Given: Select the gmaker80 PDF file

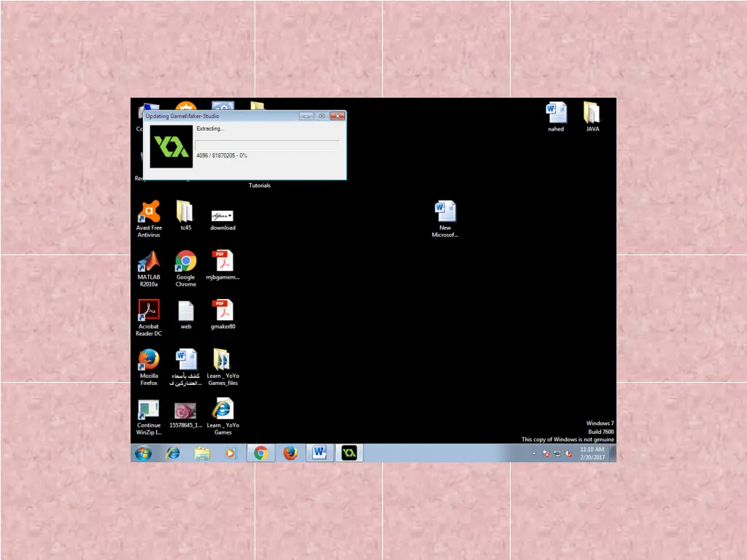Looking at the screenshot, I should pos(222,311).
